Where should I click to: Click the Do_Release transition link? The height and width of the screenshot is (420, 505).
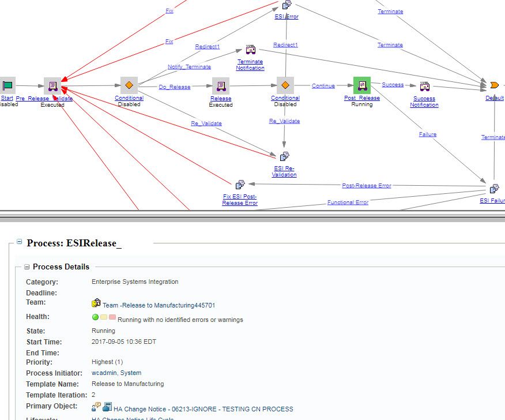click(175, 87)
